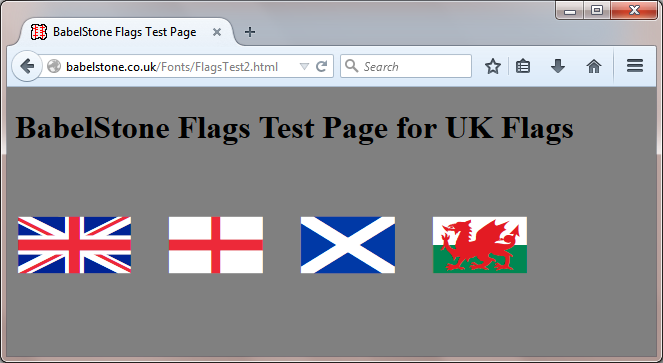Maximize the browser window
The image size is (663, 363).
[x=597, y=11]
